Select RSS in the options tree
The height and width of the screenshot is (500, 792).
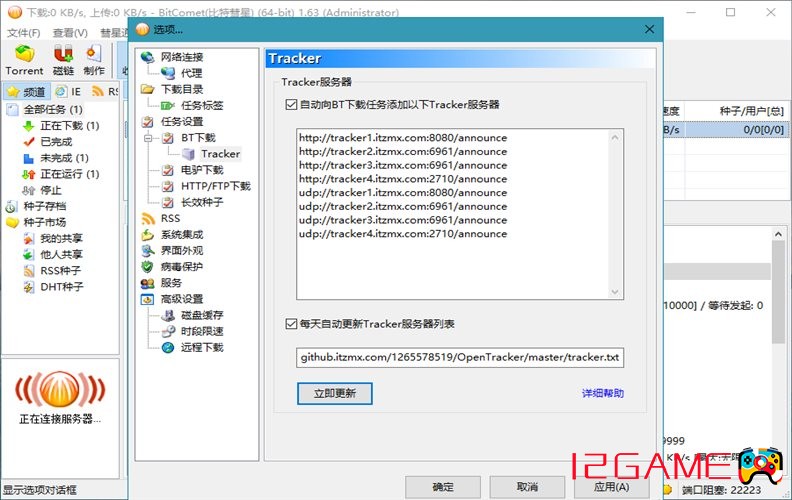170,218
